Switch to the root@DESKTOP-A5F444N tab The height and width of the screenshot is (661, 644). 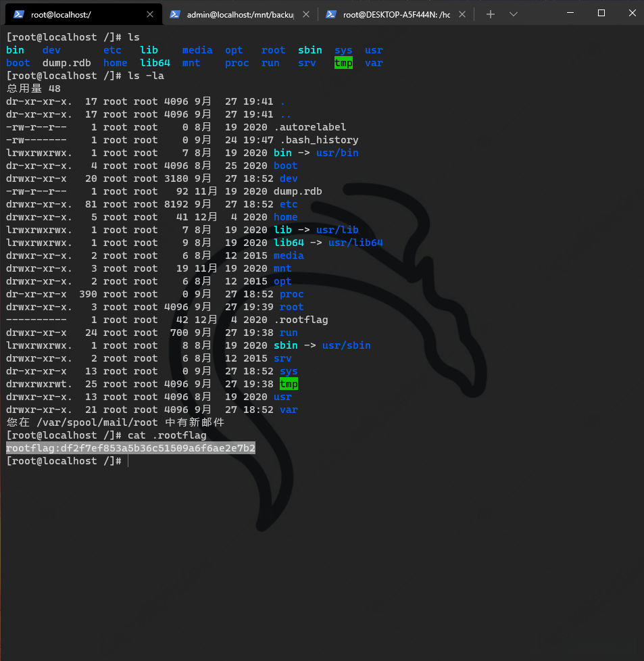pyautogui.click(x=396, y=14)
